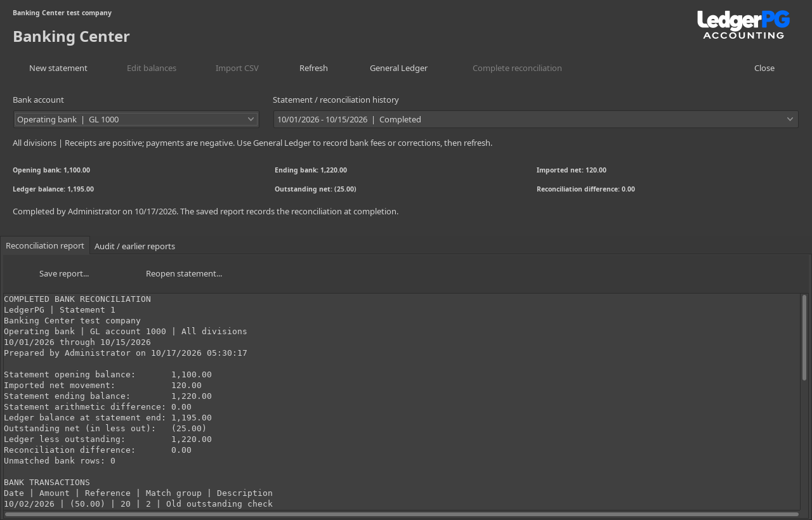Click the 'Unmatched bank rows: 0' line
The image size is (812, 520).
[60, 460]
